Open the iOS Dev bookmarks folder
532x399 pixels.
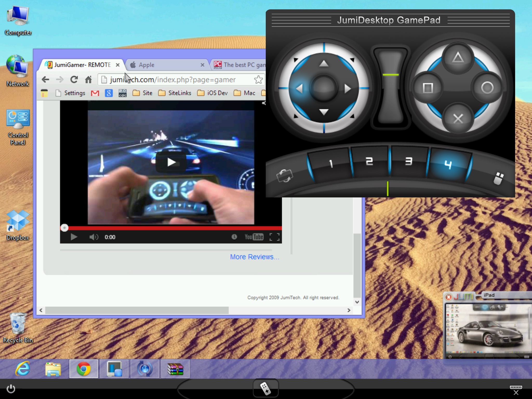(212, 93)
